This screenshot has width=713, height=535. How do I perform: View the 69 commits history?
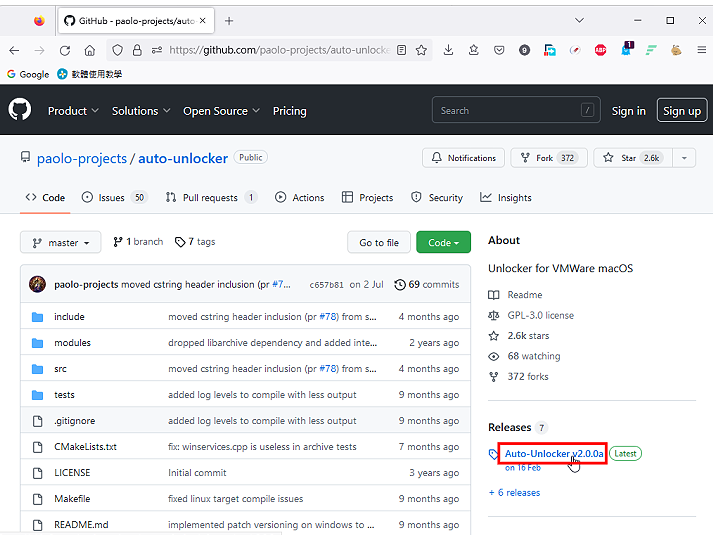point(427,285)
